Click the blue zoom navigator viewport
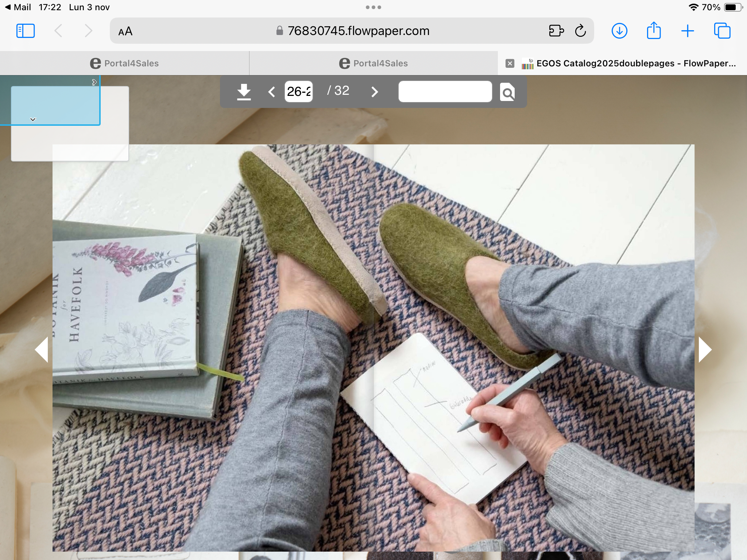 55,106
